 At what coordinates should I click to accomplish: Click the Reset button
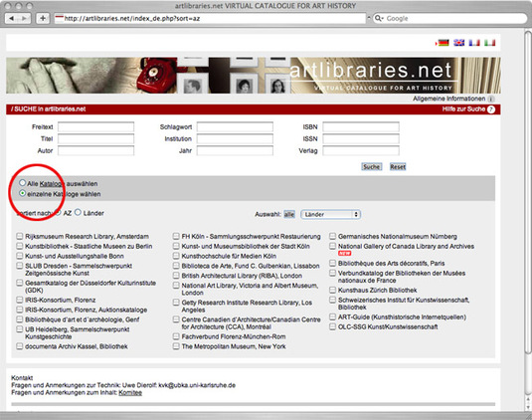tap(398, 167)
